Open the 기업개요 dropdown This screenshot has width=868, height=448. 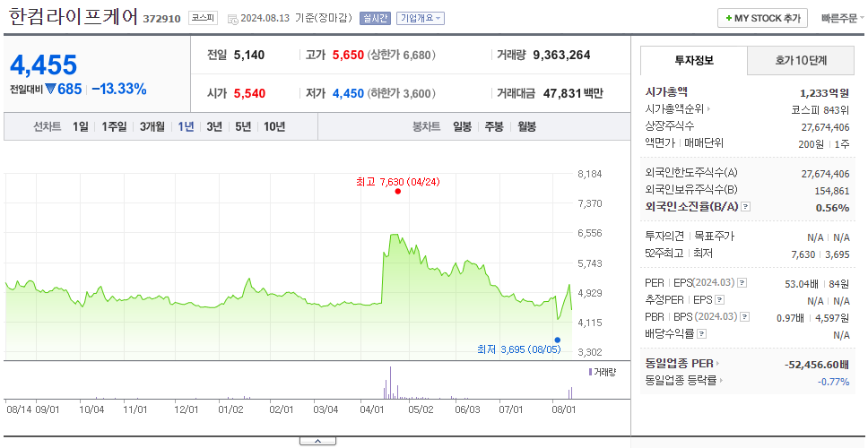(421, 18)
